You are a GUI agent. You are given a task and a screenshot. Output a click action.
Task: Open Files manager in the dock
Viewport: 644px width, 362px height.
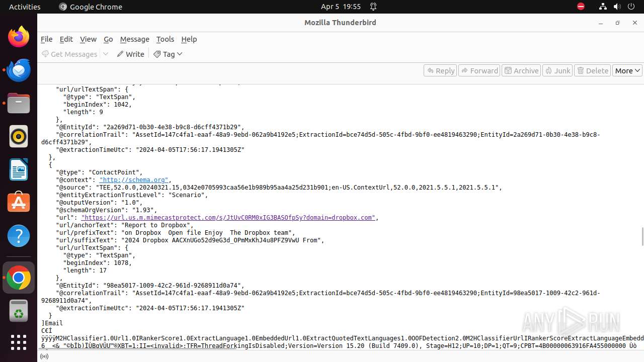pos(19,104)
